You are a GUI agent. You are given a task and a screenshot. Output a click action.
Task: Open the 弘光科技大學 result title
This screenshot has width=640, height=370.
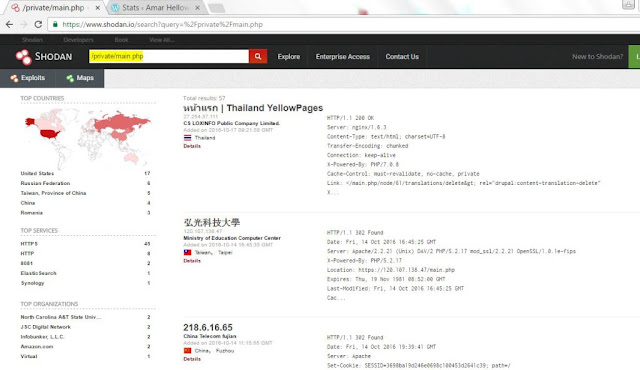pos(211,223)
